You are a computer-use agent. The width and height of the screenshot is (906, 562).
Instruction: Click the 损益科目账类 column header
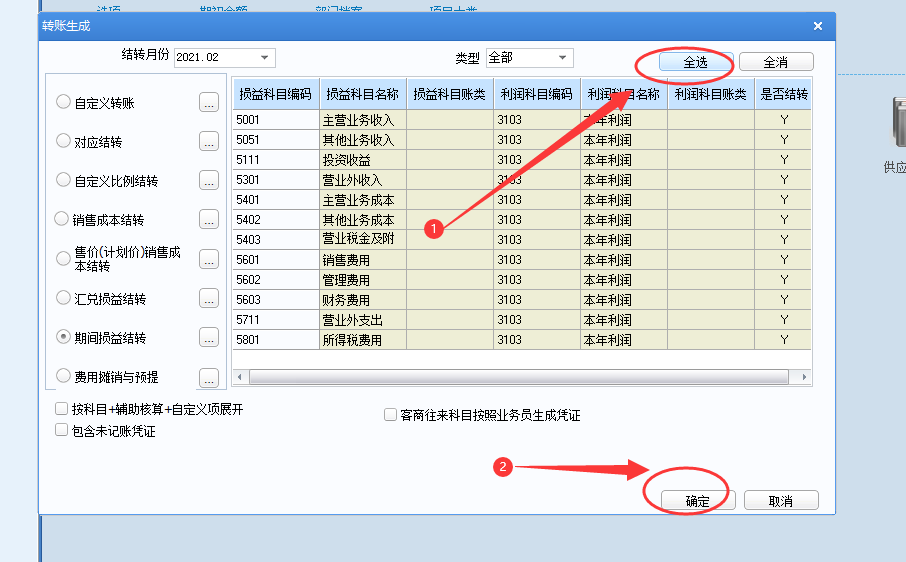pyautogui.click(x=450, y=94)
